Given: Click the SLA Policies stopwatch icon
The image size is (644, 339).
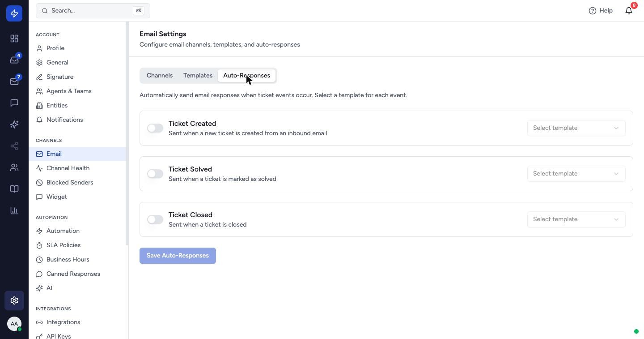Looking at the screenshot, I should 39,245.
